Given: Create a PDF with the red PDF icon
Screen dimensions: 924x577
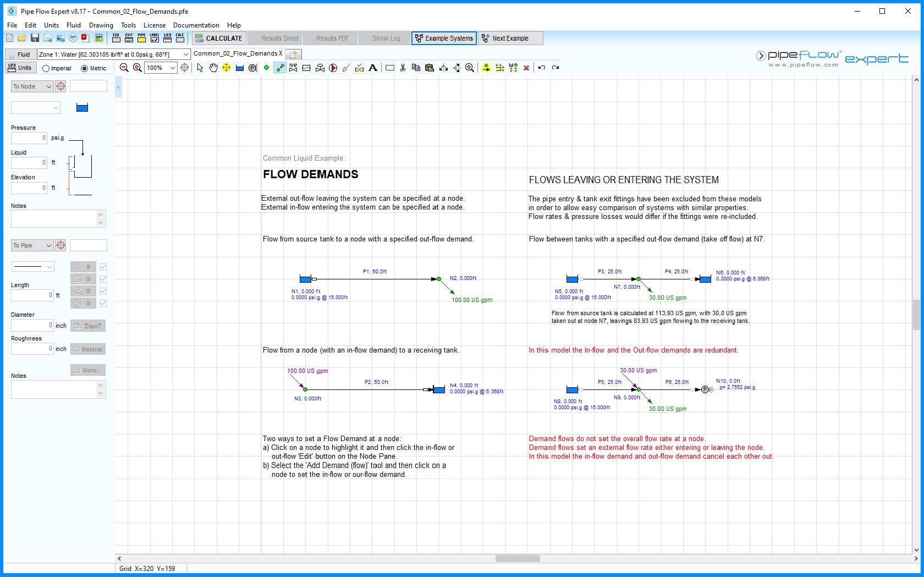Looking at the screenshot, I should [85, 38].
